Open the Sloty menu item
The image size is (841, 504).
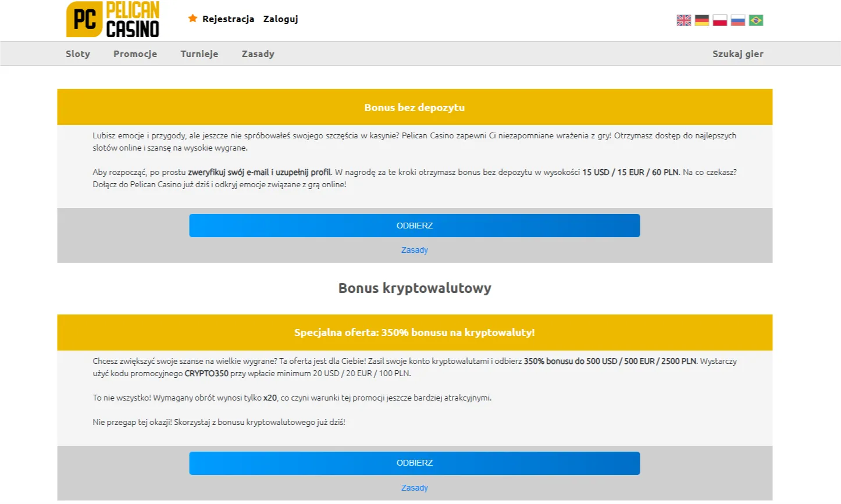click(x=78, y=54)
